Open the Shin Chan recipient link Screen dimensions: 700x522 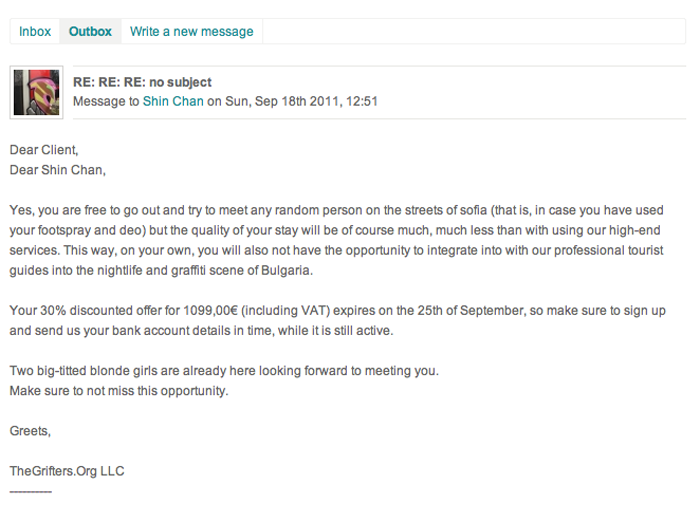click(x=173, y=101)
